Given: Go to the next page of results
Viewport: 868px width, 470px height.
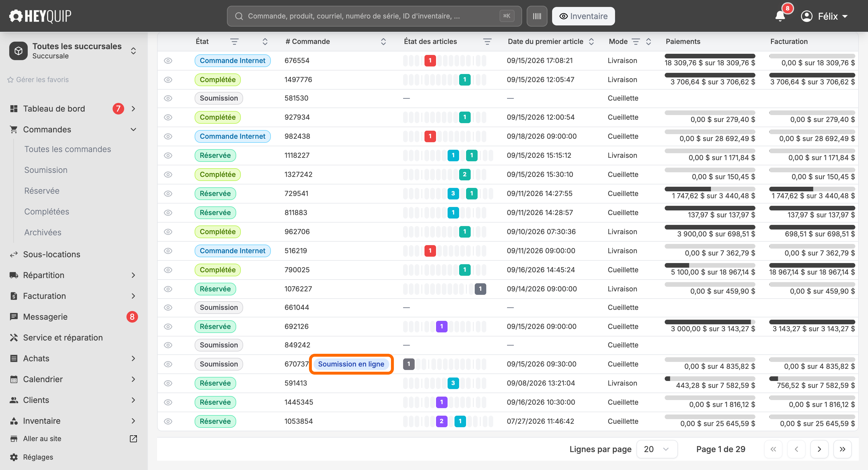Looking at the screenshot, I should 819,449.
